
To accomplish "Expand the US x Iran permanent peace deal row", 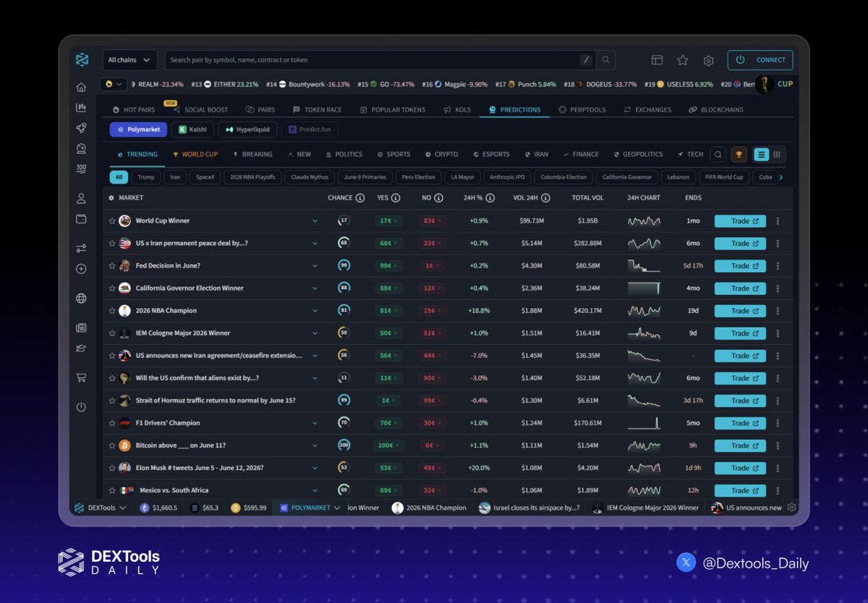I will 315,244.
